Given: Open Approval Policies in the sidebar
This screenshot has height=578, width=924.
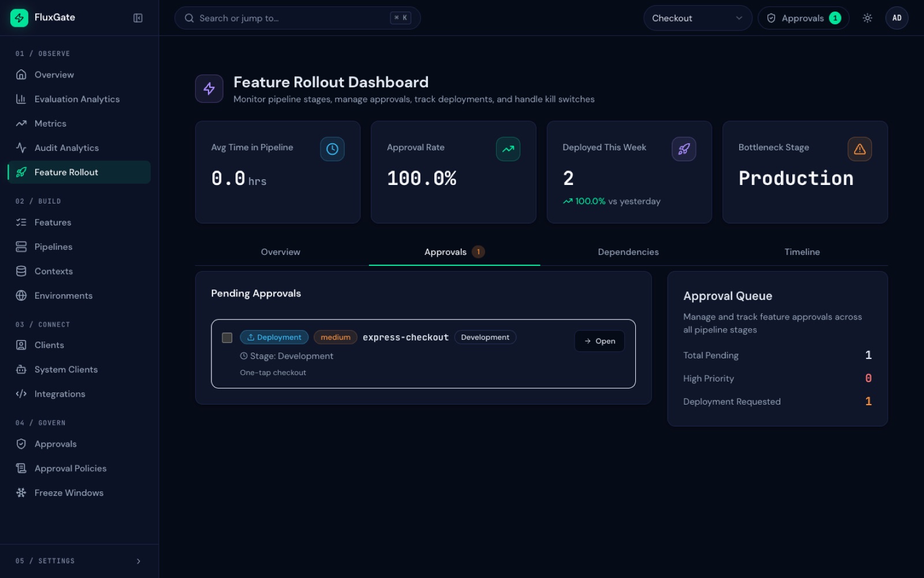Looking at the screenshot, I should click(79, 469).
